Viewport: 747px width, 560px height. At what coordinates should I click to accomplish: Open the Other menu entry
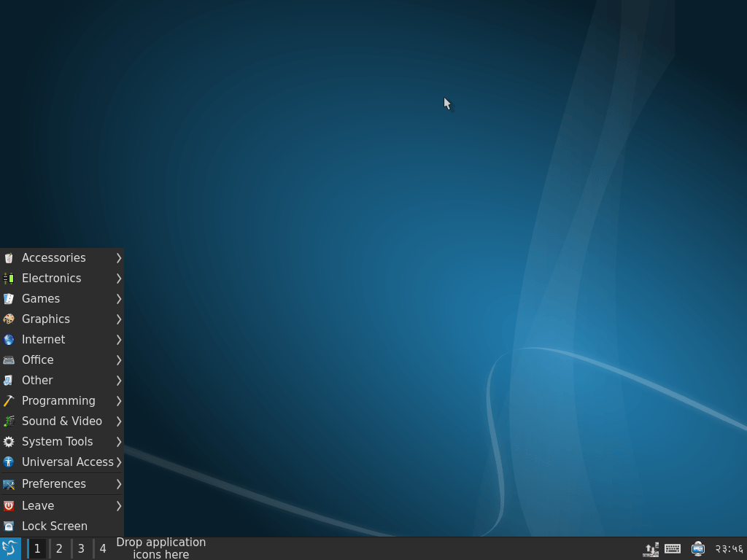pos(62,381)
